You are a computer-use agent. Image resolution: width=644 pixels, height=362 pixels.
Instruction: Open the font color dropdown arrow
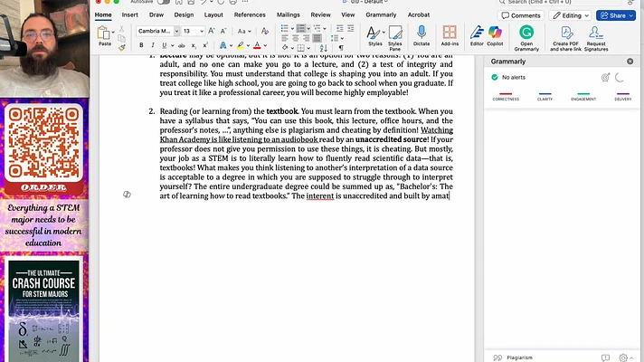265,45
